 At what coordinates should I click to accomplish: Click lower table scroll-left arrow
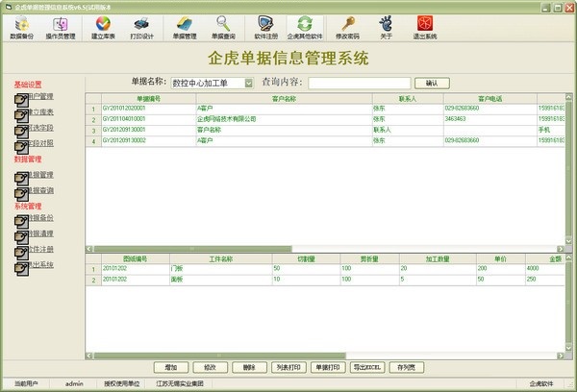pos(89,355)
